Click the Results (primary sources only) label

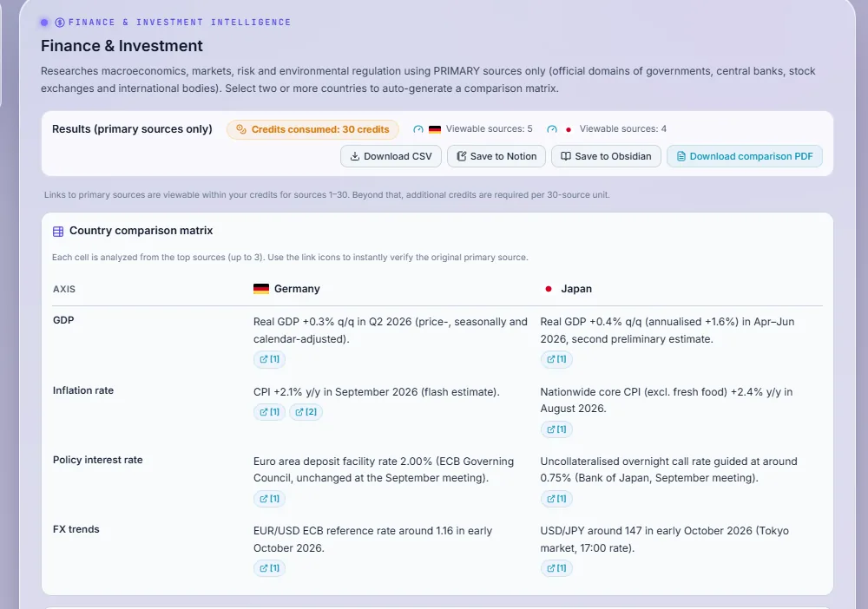click(x=132, y=129)
